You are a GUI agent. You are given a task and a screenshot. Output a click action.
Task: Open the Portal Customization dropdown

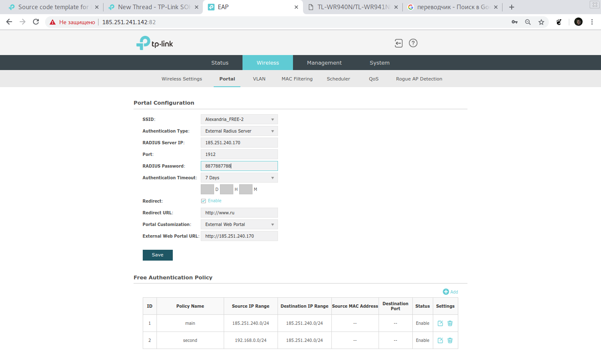[x=239, y=224]
